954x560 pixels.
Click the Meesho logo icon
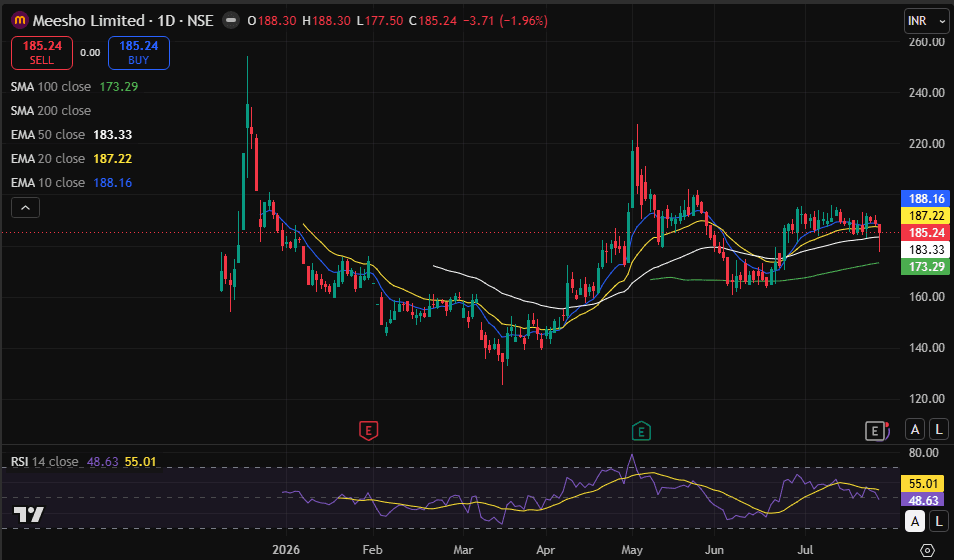(20, 20)
